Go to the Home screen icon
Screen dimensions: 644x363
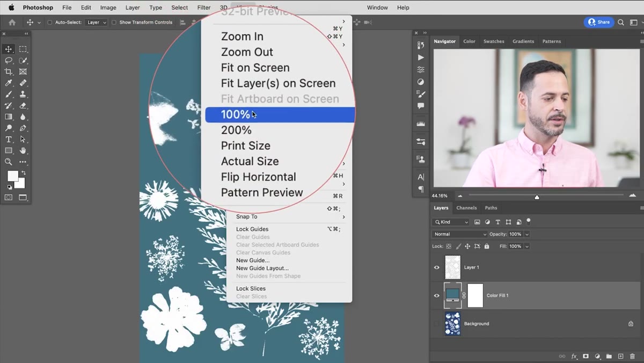[12, 23]
